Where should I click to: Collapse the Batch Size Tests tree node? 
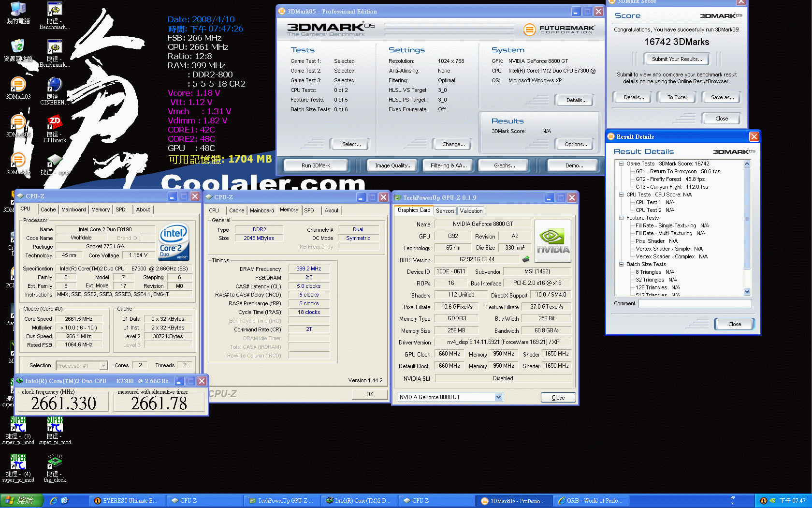[x=621, y=264]
